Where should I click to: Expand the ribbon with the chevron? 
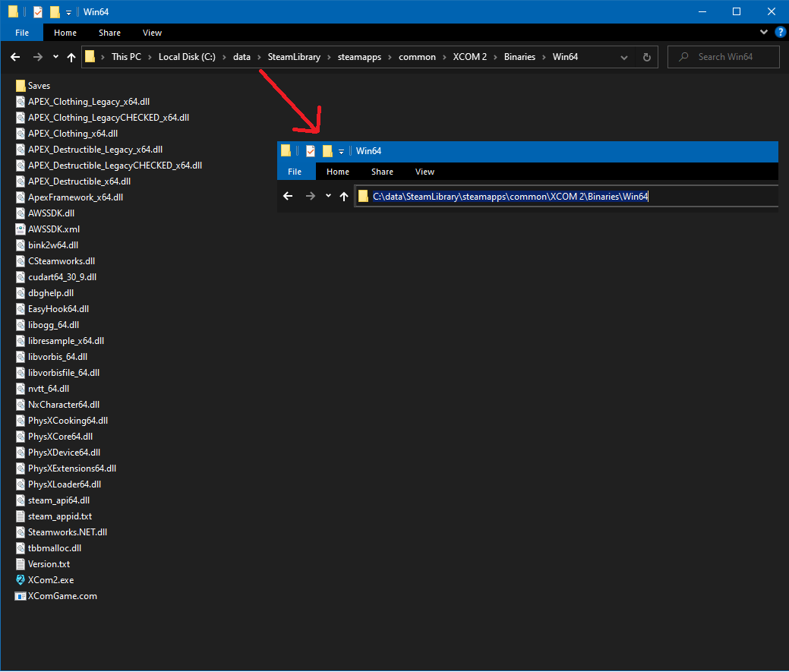point(764,32)
